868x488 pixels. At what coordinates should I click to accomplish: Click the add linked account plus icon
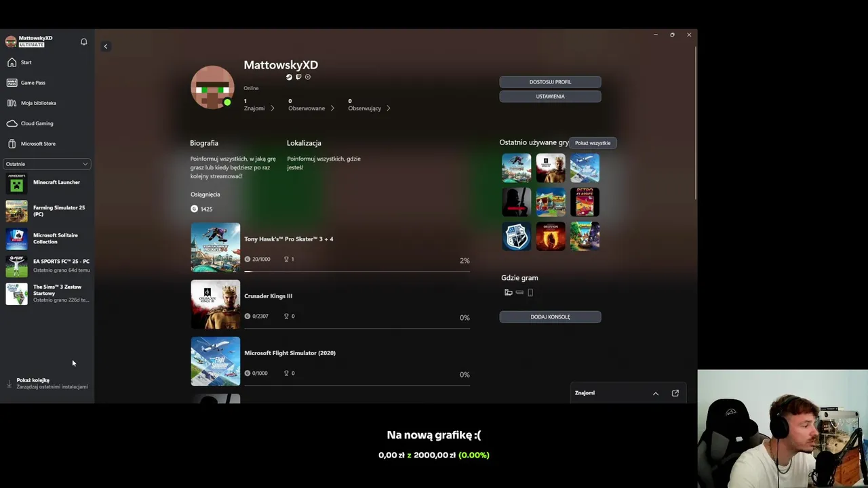click(308, 77)
